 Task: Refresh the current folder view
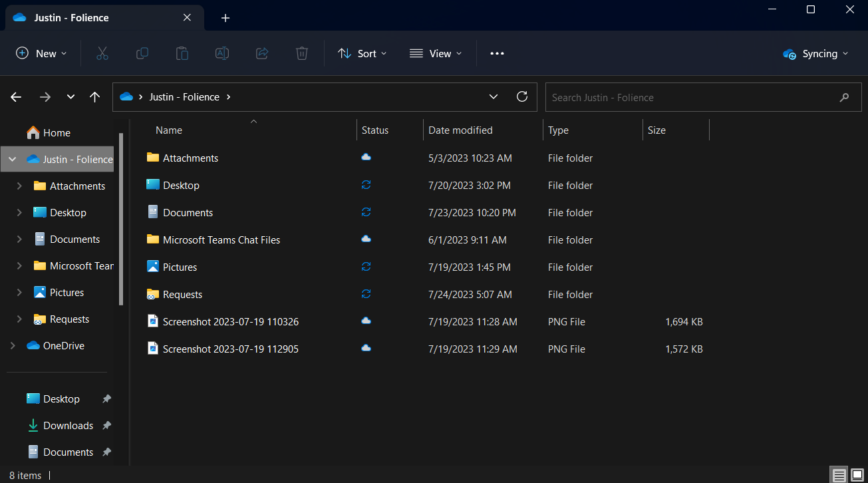click(x=522, y=96)
